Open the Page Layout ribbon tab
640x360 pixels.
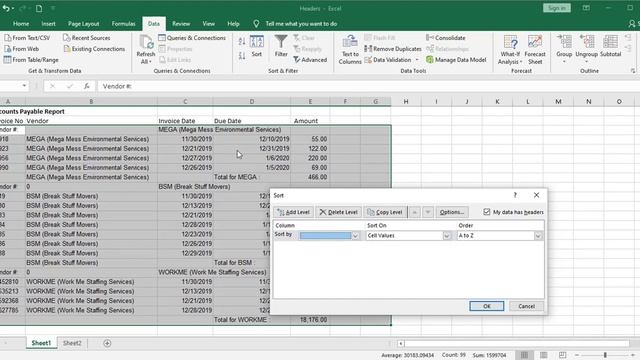tap(83, 24)
